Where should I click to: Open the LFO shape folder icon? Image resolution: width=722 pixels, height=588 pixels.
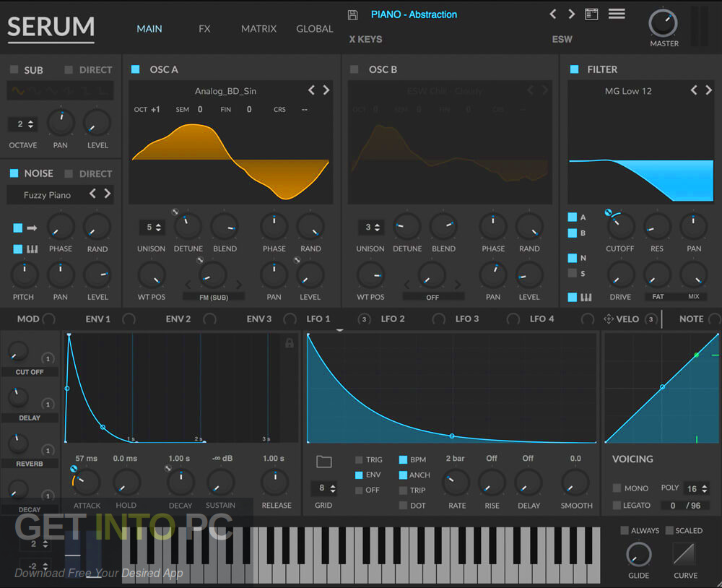click(323, 462)
